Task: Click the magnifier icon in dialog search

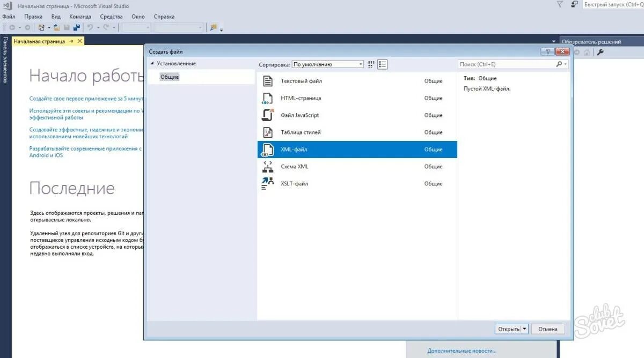Action: (559, 64)
